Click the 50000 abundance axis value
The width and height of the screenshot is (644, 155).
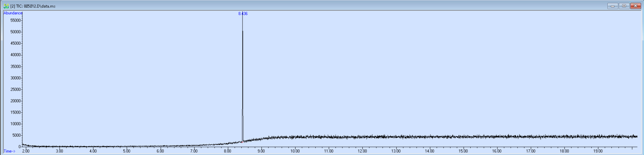(x=15, y=32)
